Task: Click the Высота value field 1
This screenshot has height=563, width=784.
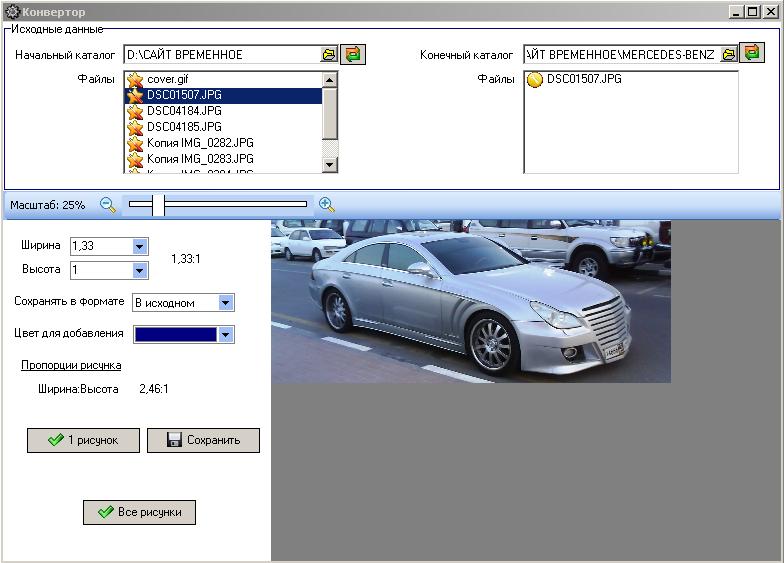Action: point(102,270)
